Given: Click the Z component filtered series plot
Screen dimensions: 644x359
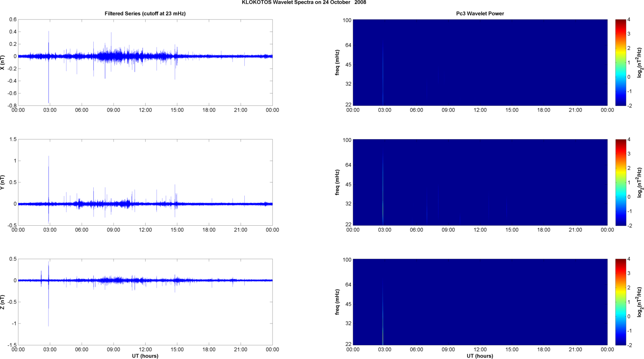Looking at the screenshot, I should pos(145,302).
